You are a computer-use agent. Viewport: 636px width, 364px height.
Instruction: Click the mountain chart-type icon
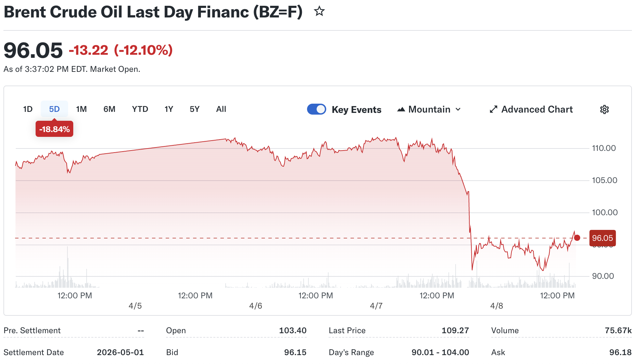[x=401, y=109]
